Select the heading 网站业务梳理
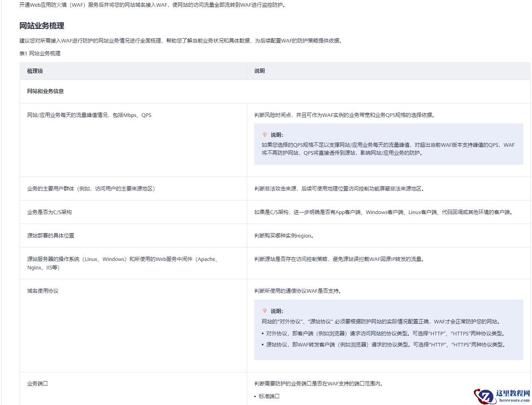This screenshot has height=405, width=532. click(42, 26)
